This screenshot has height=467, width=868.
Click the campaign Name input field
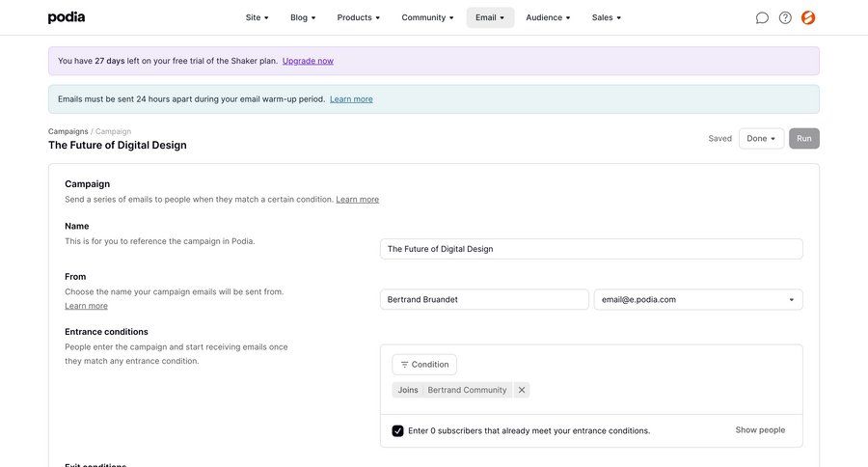click(x=590, y=249)
